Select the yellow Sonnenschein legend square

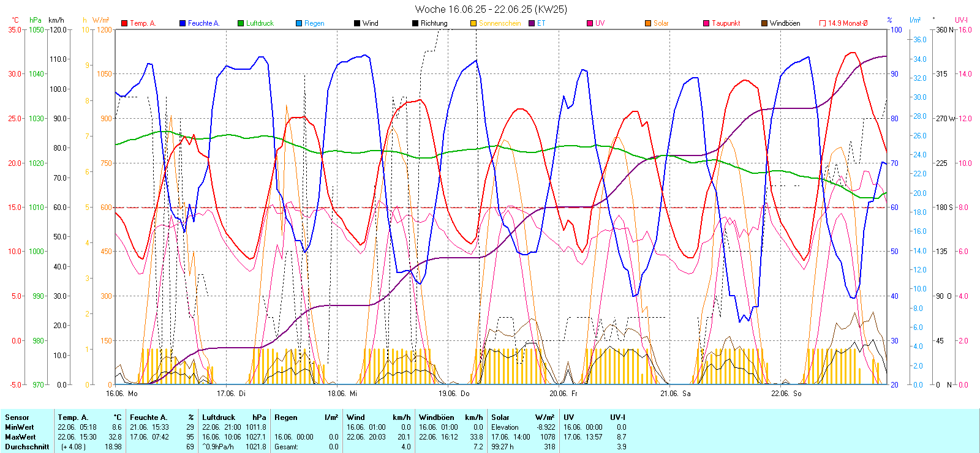pos(473,23)
